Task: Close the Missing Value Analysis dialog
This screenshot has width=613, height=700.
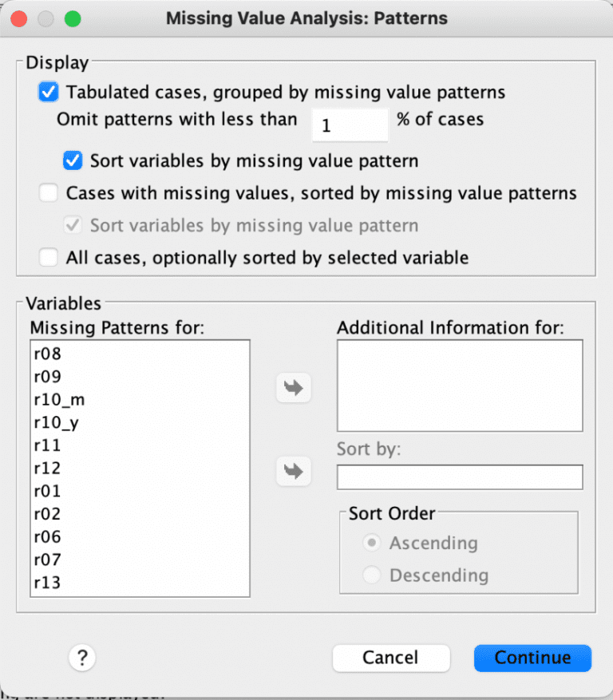Action: click(x=21, y=18)
